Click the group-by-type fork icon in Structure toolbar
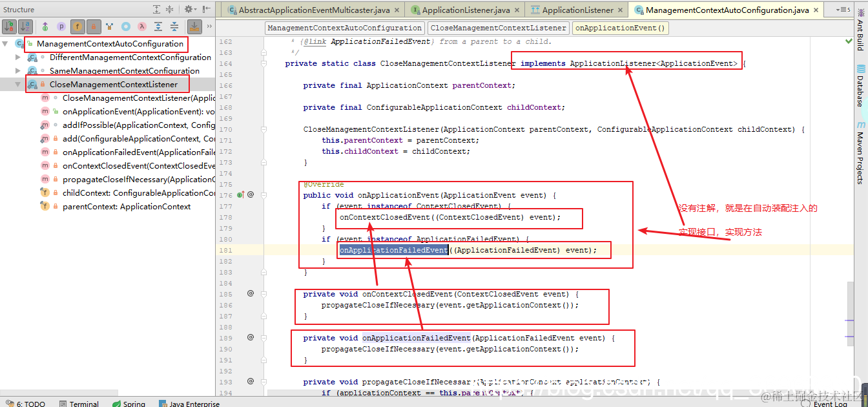The height and width of the screenshot is (407, 868). pyautogui.click(x=110, y=26)
